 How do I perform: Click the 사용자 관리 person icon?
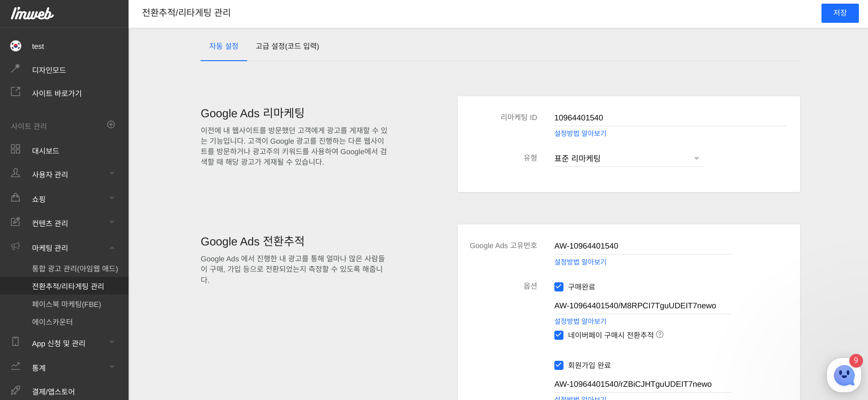point(15,173)
